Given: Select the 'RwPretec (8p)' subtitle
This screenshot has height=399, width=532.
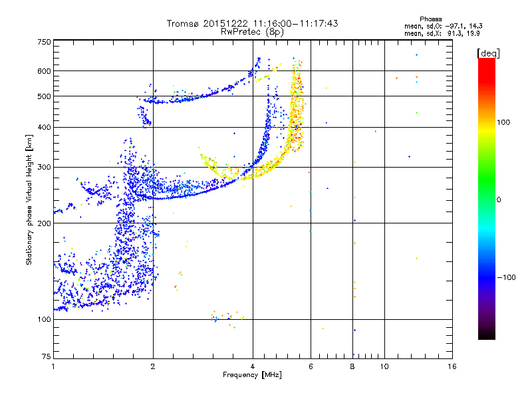Looking at the screenshot, I should pos(252,32).
